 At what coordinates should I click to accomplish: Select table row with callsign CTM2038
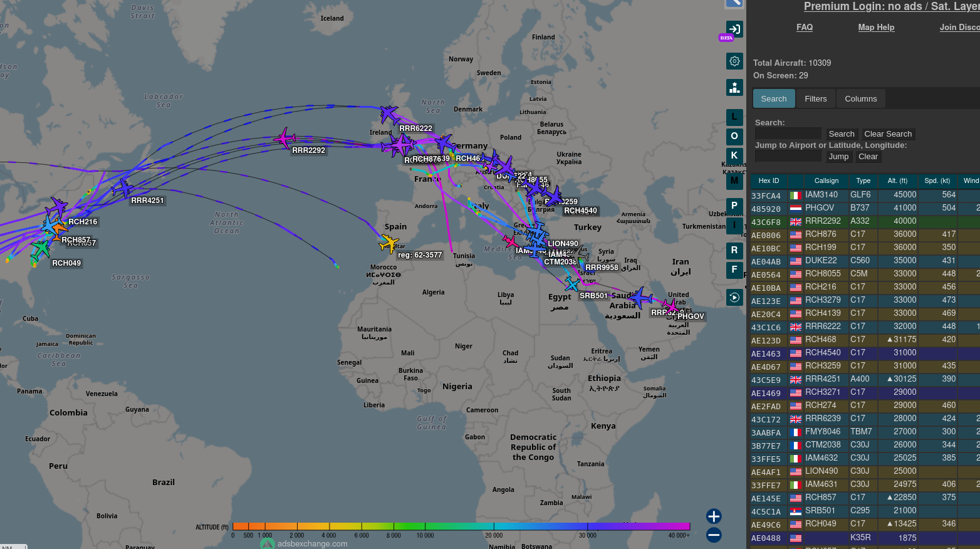pyautogui.click(x=865, y=445)
